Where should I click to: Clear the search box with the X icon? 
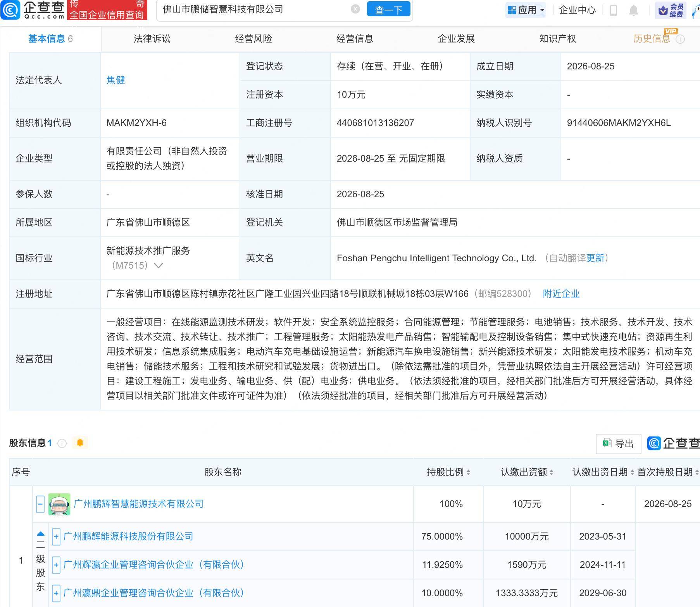tap(355, 9)
